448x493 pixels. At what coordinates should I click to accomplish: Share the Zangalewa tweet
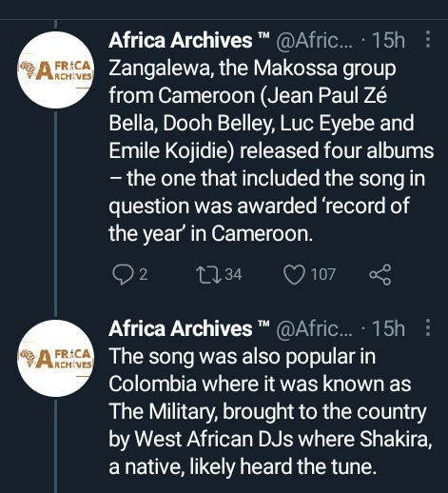380,274
